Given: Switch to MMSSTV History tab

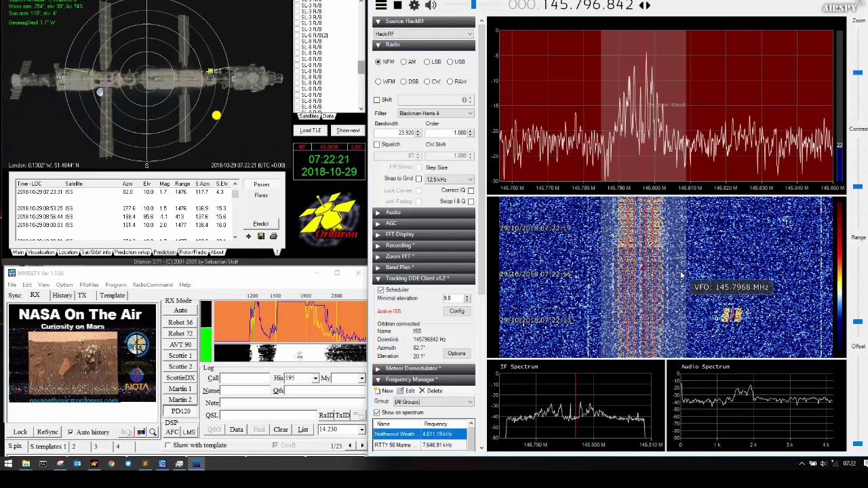Looking at the screenshot, I should coord(62,296).
